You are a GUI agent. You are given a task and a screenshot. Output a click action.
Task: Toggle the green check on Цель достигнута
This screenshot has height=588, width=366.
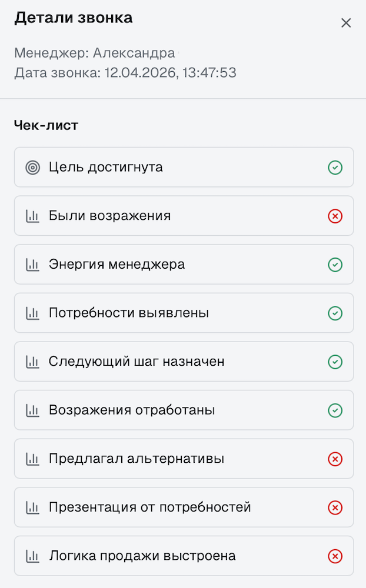click(335, 168)
